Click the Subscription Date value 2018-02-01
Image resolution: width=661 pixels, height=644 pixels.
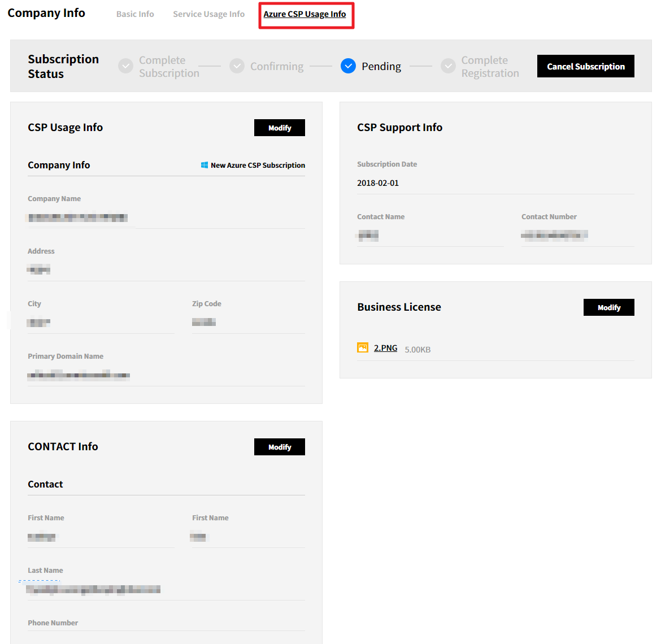(378, 183)
